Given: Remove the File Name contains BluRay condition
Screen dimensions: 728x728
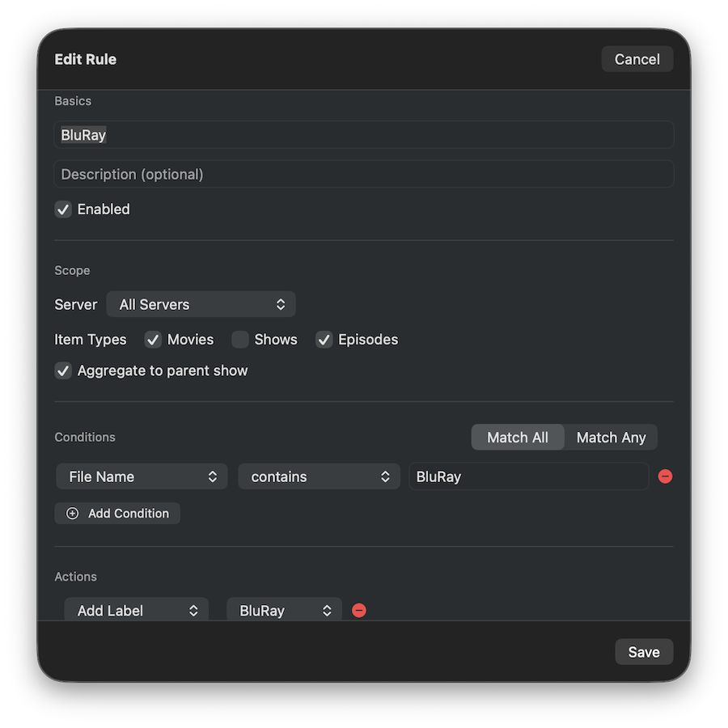Looking at the screenshot, I should (665, 476).
